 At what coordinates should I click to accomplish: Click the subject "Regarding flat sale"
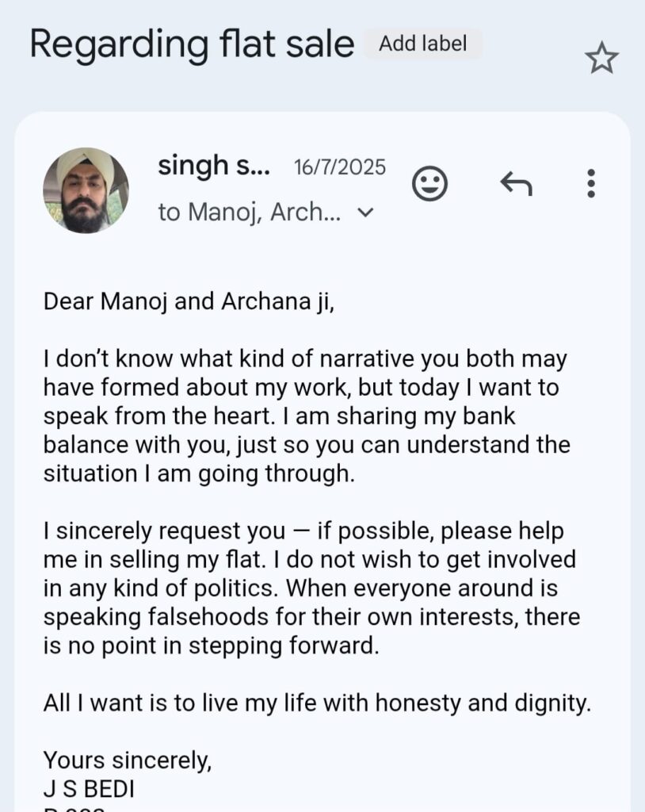(192, 44)
